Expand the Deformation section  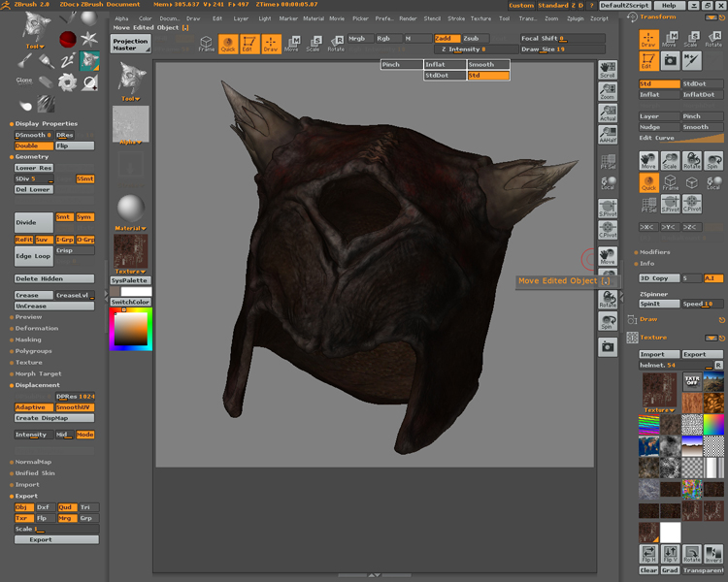(37, 329)
